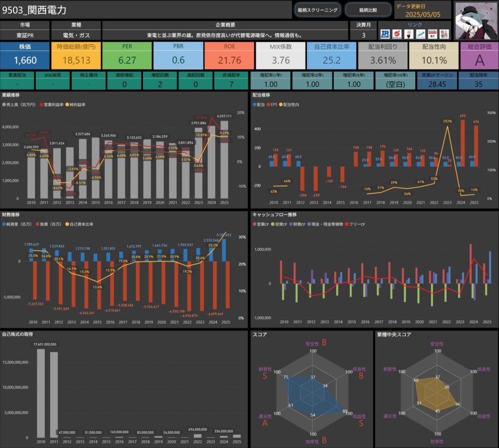
Task: Click the 営業CFマージン value 28.45
Action: coord(437,84)
